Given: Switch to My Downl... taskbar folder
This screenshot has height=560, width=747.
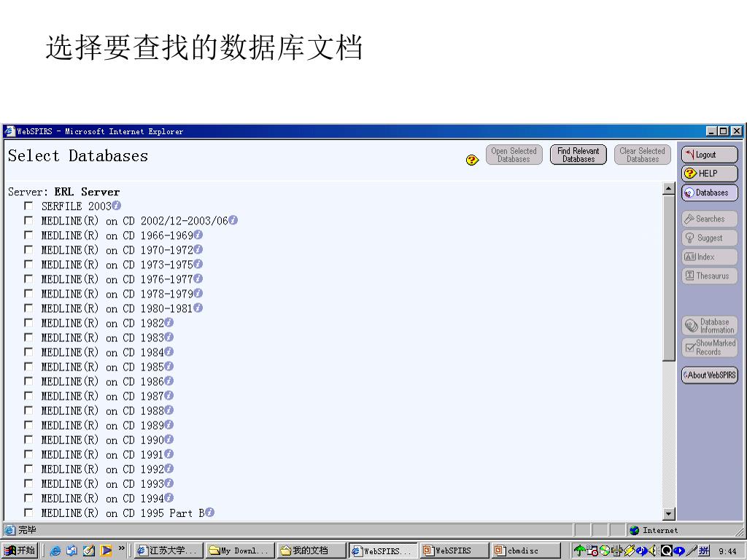Looking at the screenshot, I should tap(240, 551).
